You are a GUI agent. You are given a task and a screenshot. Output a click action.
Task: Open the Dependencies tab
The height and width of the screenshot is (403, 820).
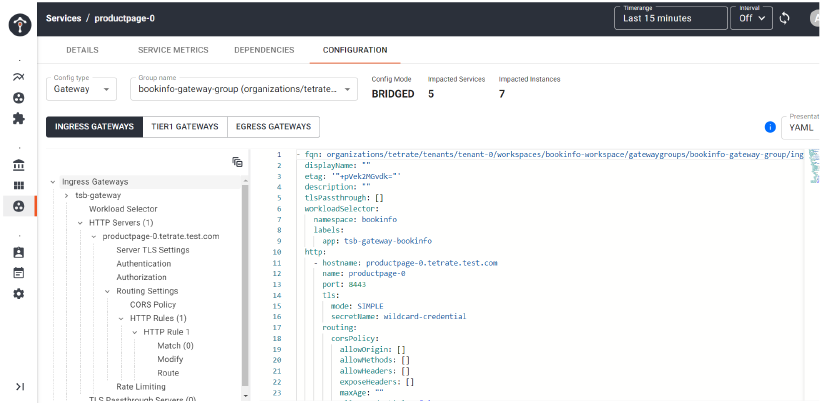[264, 50]
